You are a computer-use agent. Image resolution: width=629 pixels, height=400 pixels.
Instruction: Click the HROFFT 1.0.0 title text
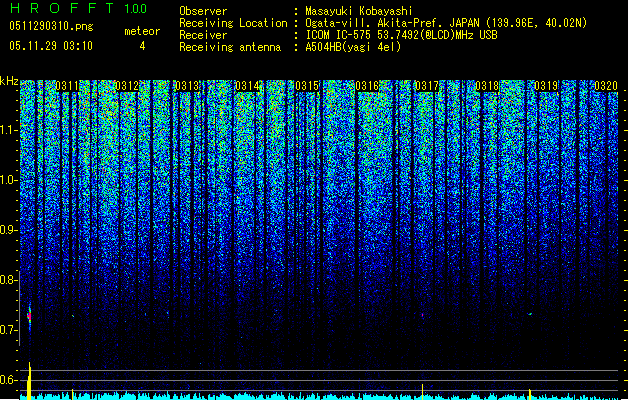click(79, 8)
